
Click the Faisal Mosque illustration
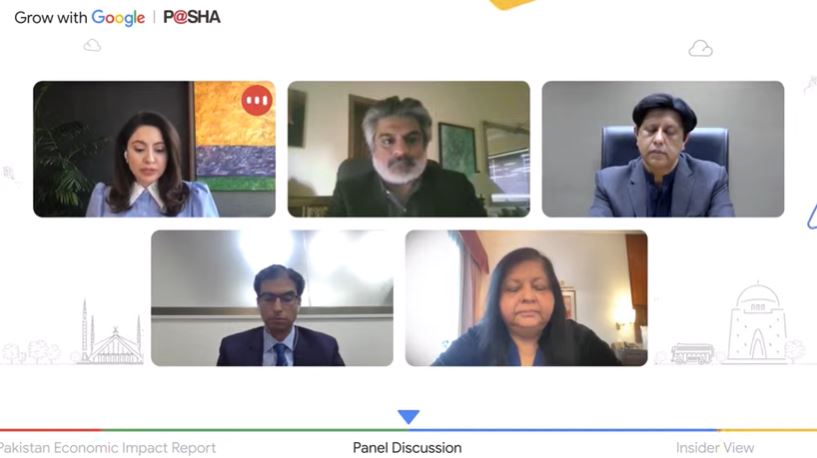[111, 333]
